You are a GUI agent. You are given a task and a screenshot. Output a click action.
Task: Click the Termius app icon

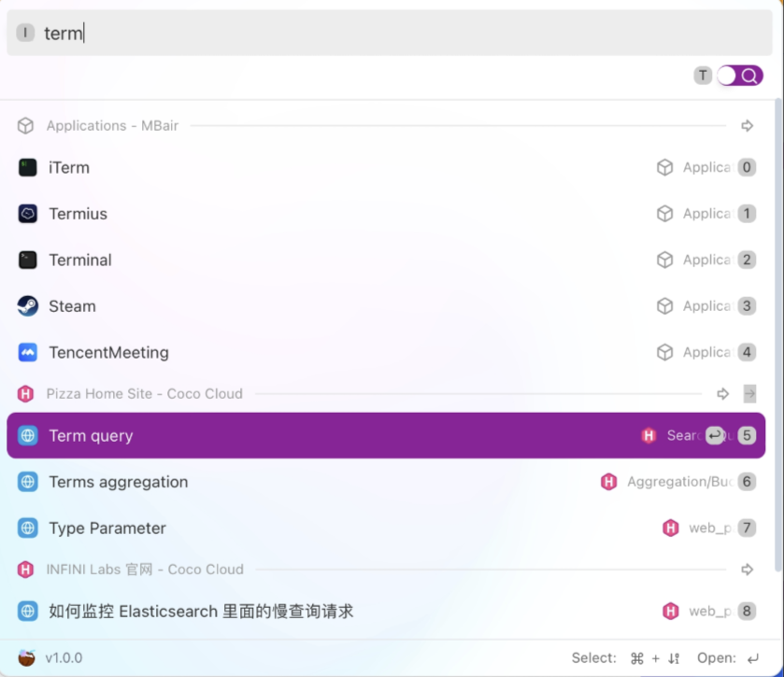tap(27, 213)
